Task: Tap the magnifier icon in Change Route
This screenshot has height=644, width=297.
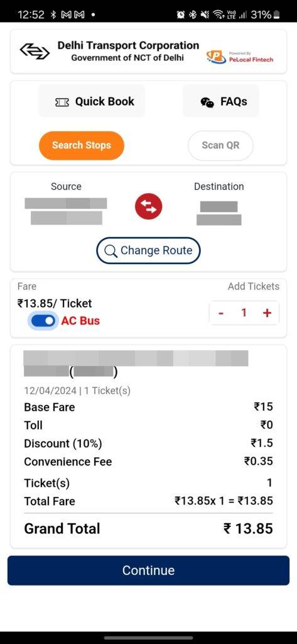Action: coord(111,251)
